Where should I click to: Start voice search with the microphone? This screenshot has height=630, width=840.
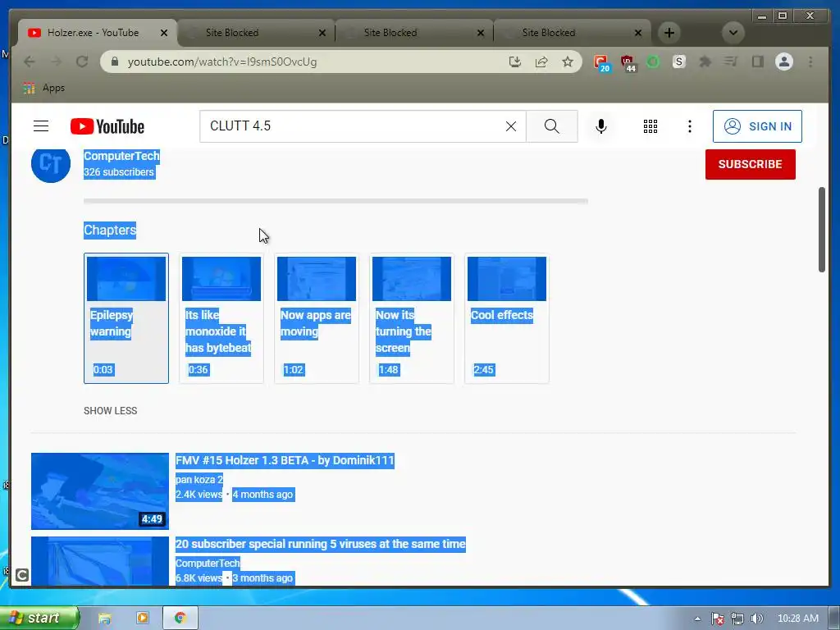tap(601, 126)
